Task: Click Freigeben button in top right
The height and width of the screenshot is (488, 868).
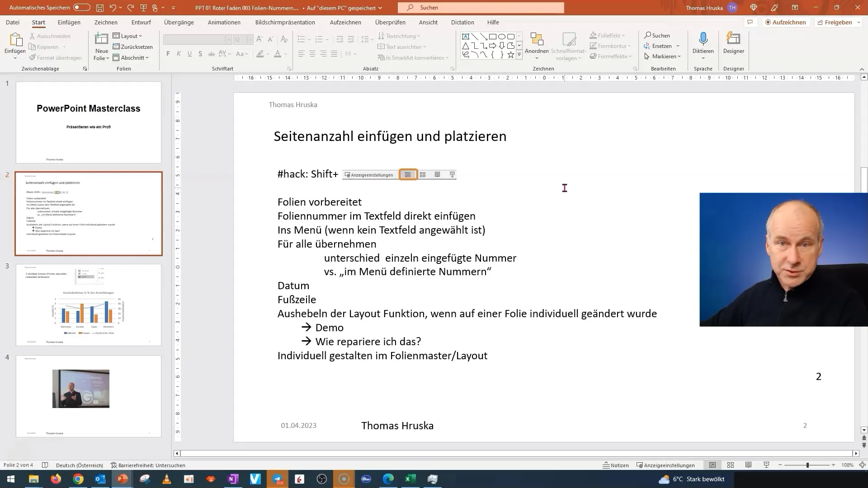Action: tap(837, 22)
